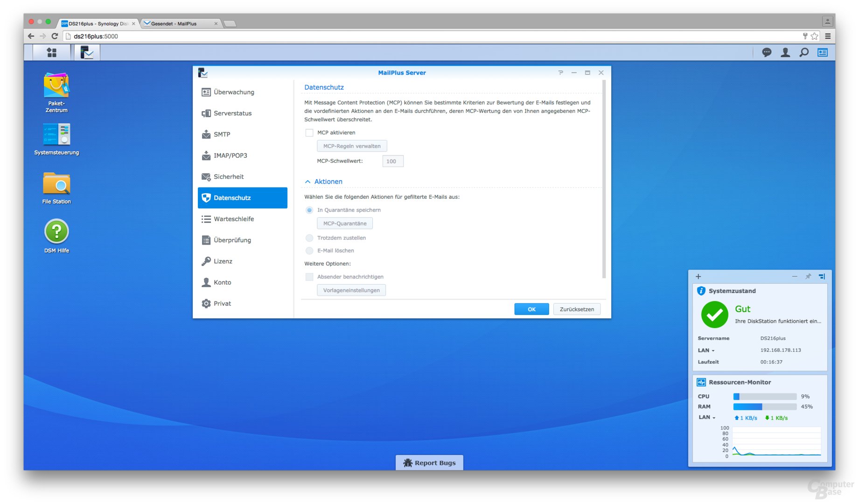Click the DSM search magnifier icon
The height and width of the screenshot is (504, 859).
coord(804,53)
